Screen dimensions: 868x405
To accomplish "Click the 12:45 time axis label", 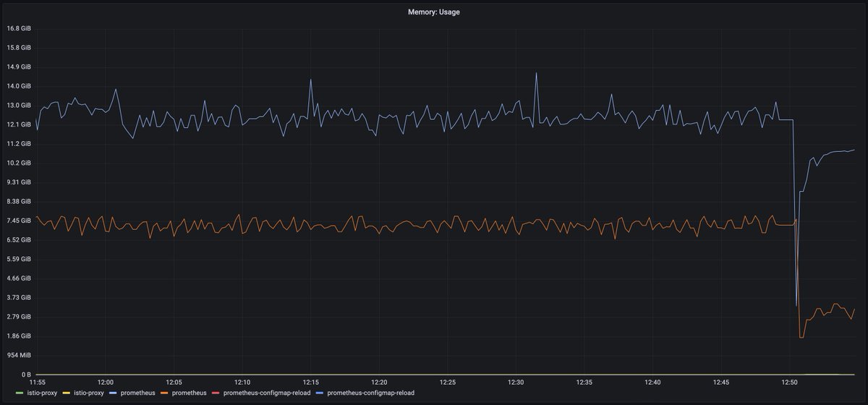I will point(721,382).
